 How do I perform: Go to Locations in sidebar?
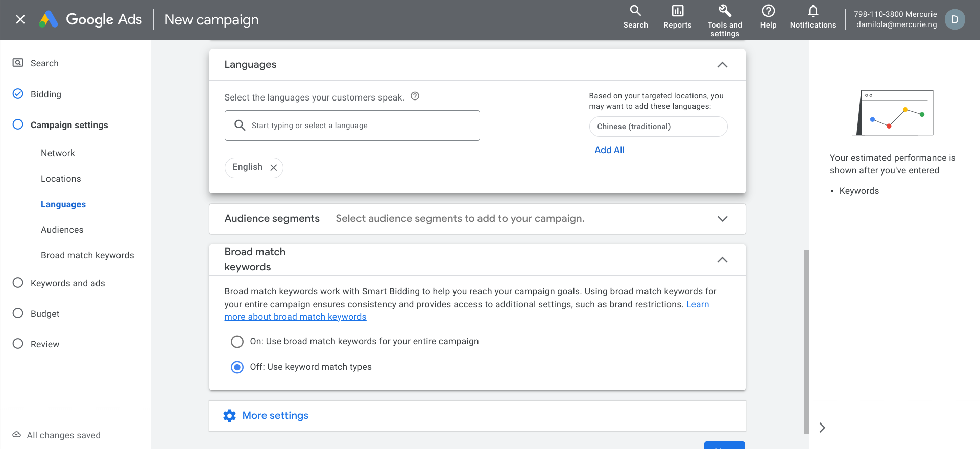(x=61, y=179)
